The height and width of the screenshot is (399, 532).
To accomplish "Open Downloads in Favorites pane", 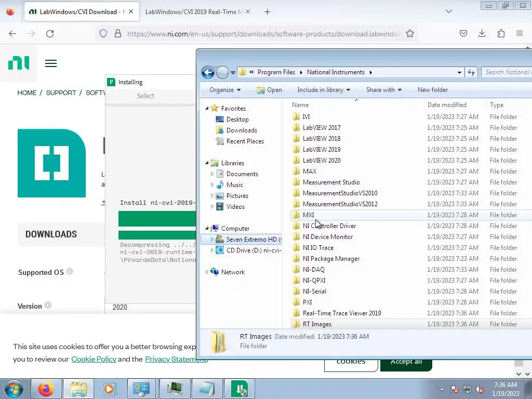I will coord(242,130).
